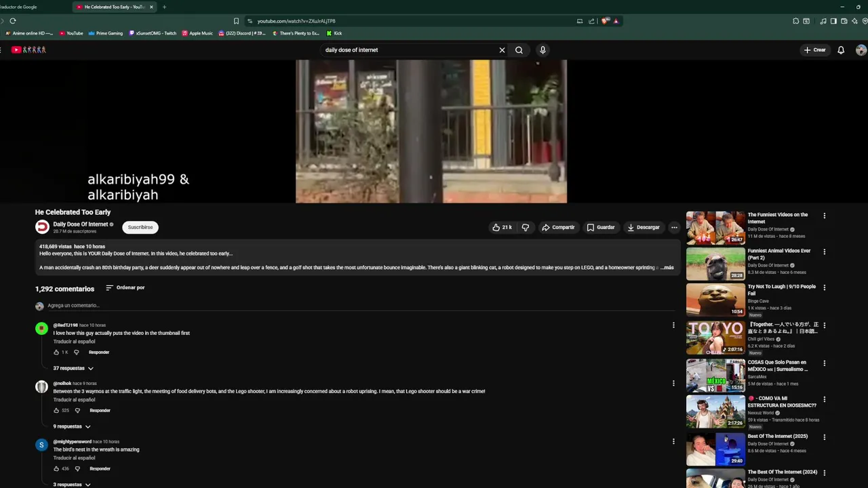868x488 pixels.
Task: Open the "Best Of The Internet (2025)" thumbnail
Action: click(x=715, y=449)
